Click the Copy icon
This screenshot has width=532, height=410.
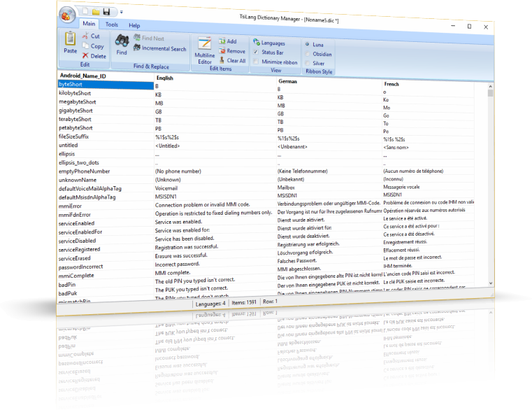click(x=85, y=45)
